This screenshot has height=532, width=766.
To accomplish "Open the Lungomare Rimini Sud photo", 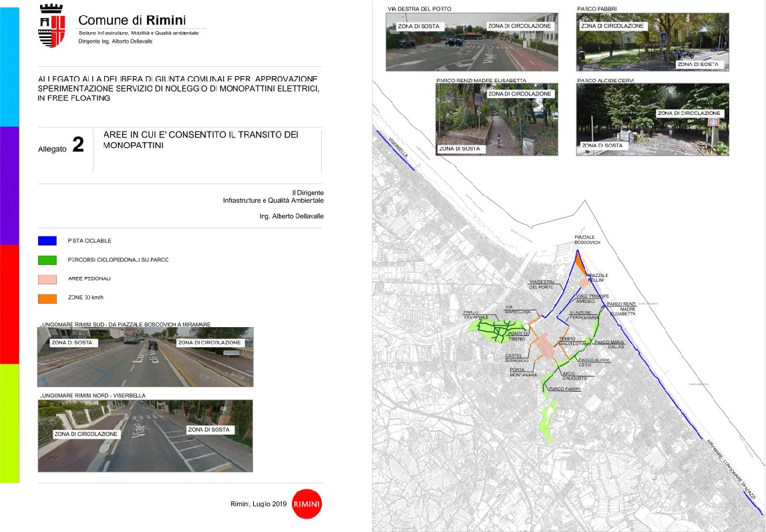I will pos(146,357).
